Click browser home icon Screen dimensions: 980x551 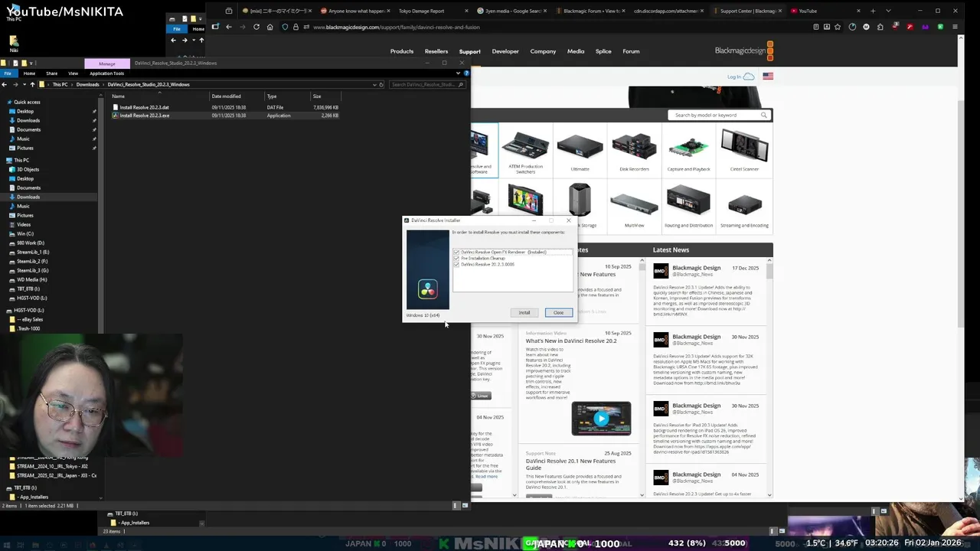[269, 27]
